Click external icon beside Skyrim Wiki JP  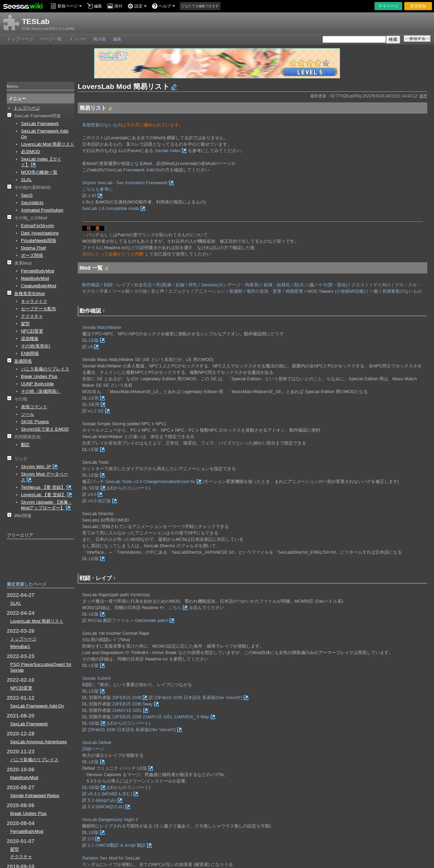click(x=55, y=467)
